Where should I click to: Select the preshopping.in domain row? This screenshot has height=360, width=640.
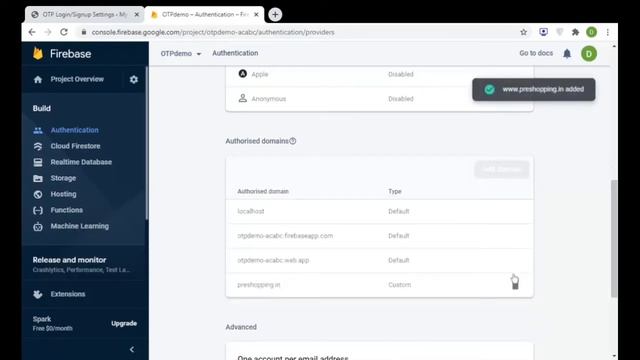pyautogui.click(x=379, y=285)
